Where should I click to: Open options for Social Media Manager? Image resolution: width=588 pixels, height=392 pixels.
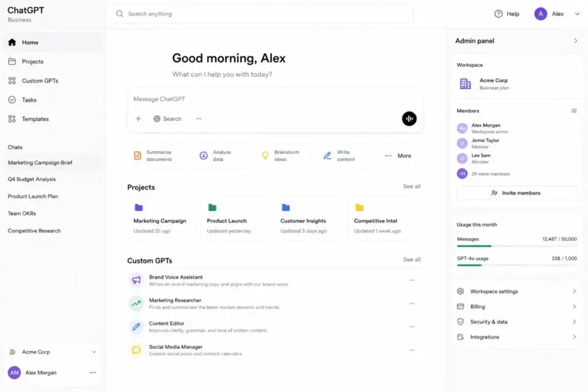click(412, 350)
